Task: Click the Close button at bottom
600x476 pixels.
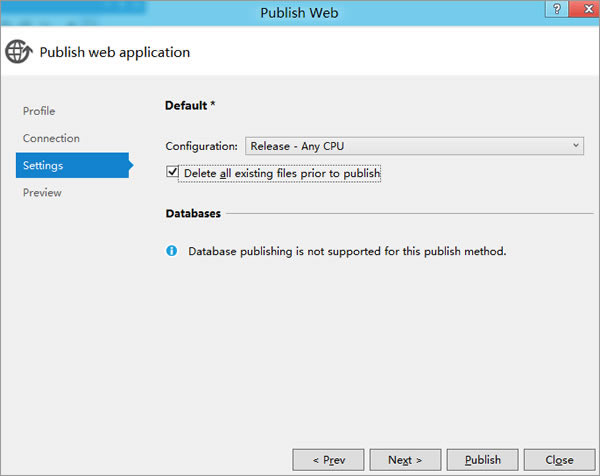Action: coord(559,460)
